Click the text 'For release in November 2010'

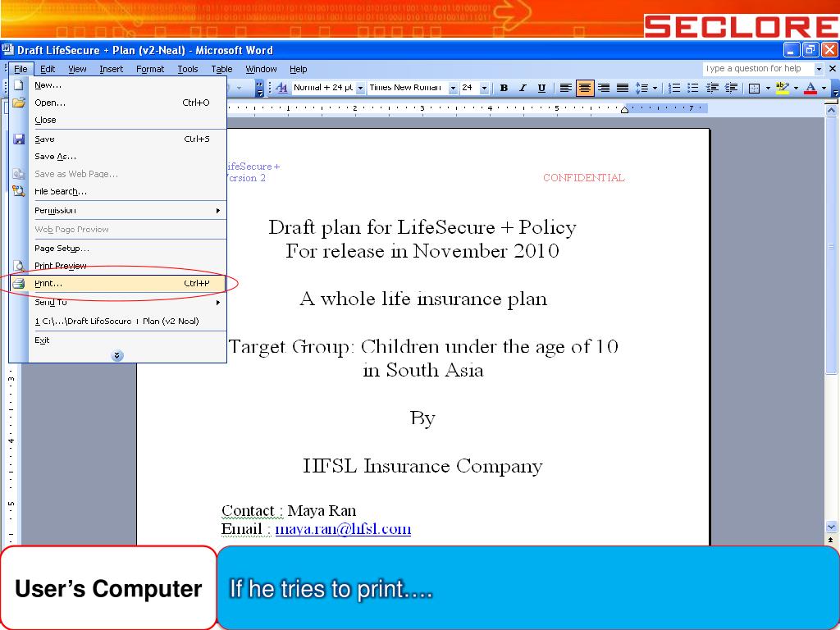422,251
